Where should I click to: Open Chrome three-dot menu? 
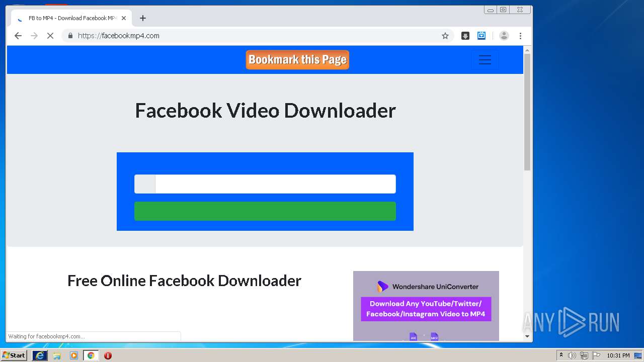coord(520,36)
